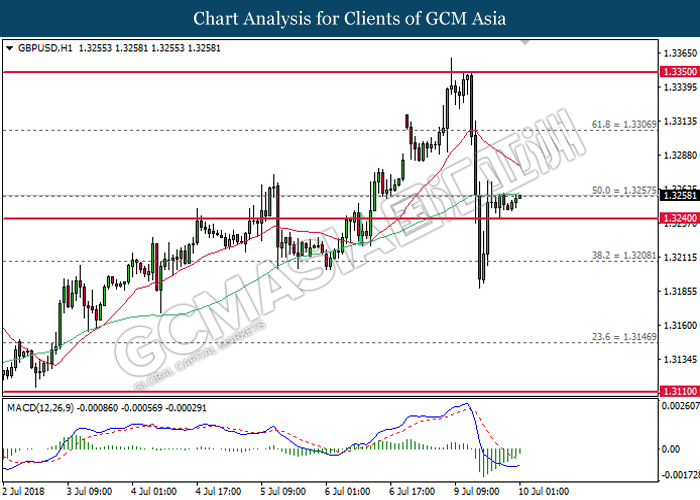
Task: Select the 4 Jul 17:00 time label
Action: [219, 492]
